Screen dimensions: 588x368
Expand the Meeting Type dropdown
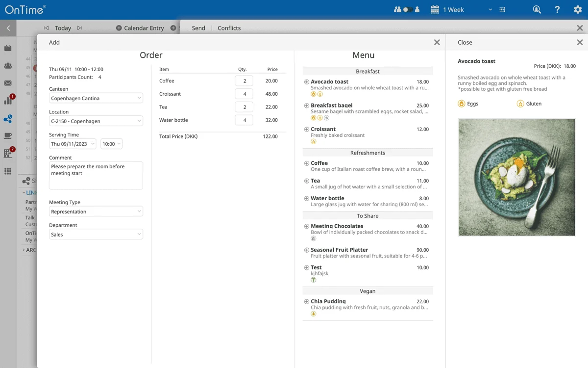96,211
